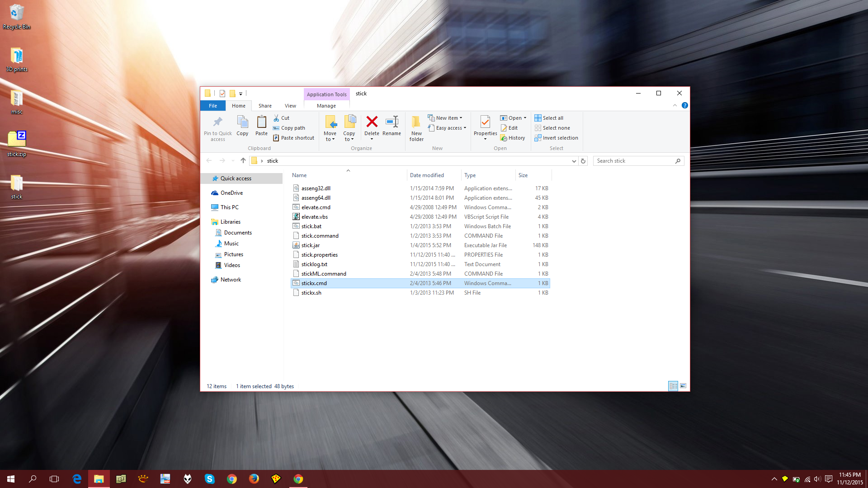Switch to the Home tab

(x=239, y=106)
